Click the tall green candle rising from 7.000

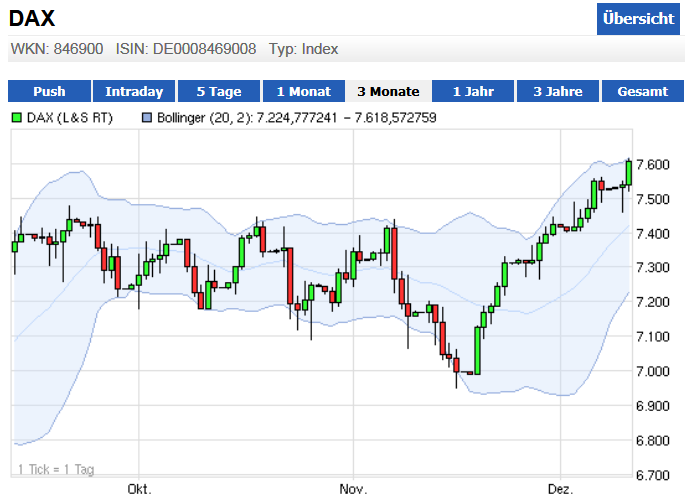(477, 351)
